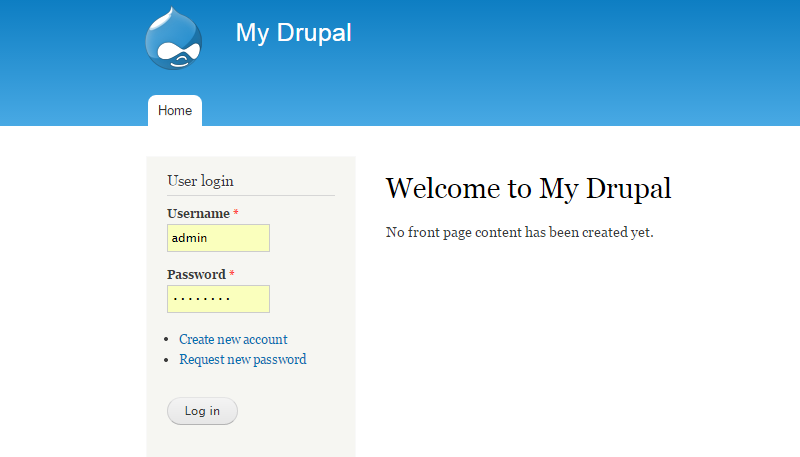Screen dimensions: 800x457
Task: Click the Drupal droplet logo
Action: [x=174, y=39]
